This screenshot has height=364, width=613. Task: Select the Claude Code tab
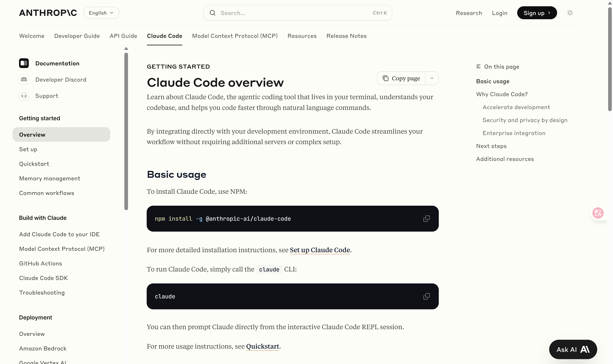point(164,36)
